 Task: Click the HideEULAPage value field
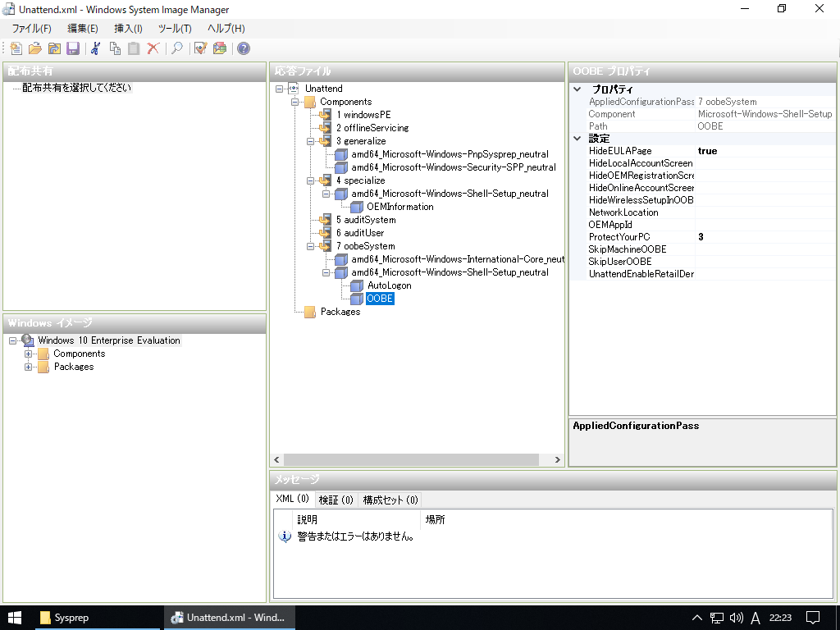[x=765, y=151]
